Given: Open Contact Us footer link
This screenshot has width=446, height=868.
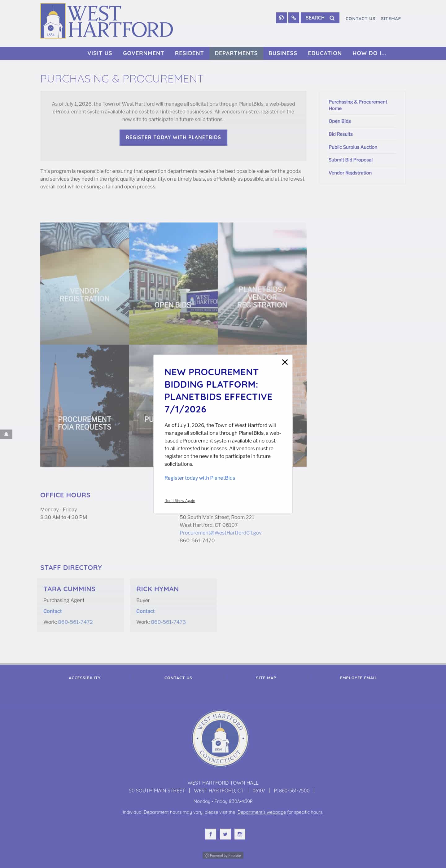Looking at the screenshot, I should click(x=178, y=678).
